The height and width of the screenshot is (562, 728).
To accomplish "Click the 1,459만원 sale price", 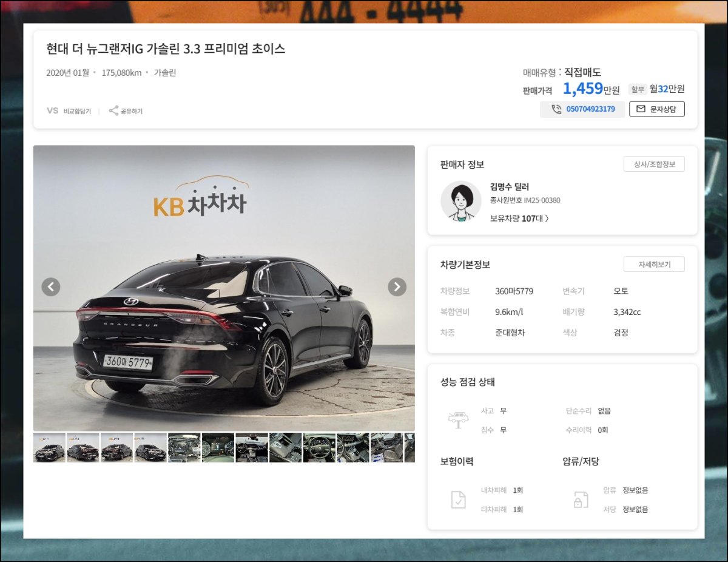I will tap(591, 89).
